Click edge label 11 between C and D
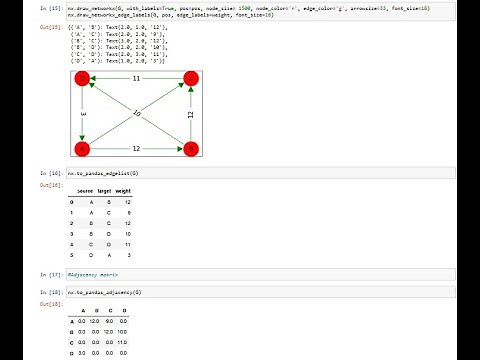Image resolution: width=480 pixels, height=360 pixels. tap(136, 78)
